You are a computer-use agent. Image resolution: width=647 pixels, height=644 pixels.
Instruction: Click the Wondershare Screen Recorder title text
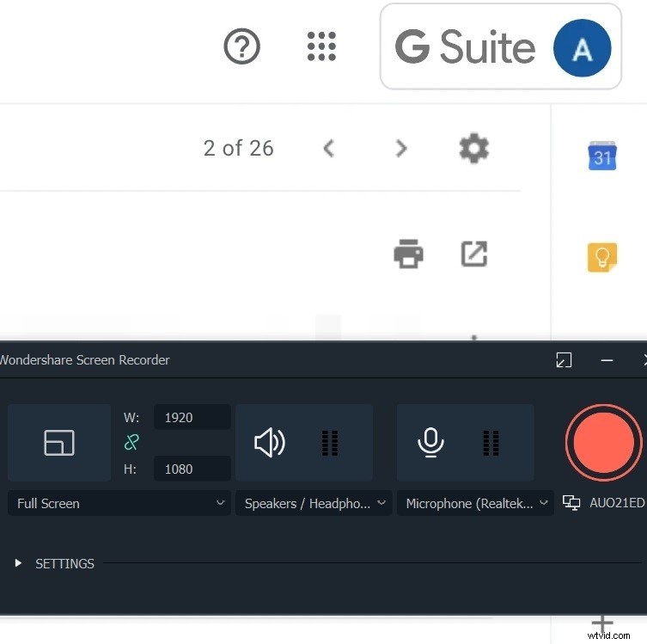point(84,360)
